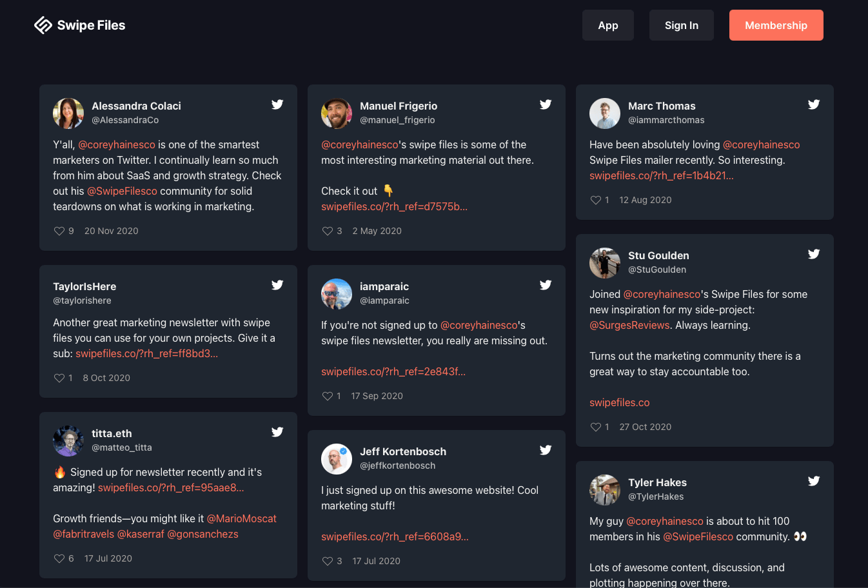Open the App navigation item
This screenshot has width=868, height=588.
tap(608, 25)
